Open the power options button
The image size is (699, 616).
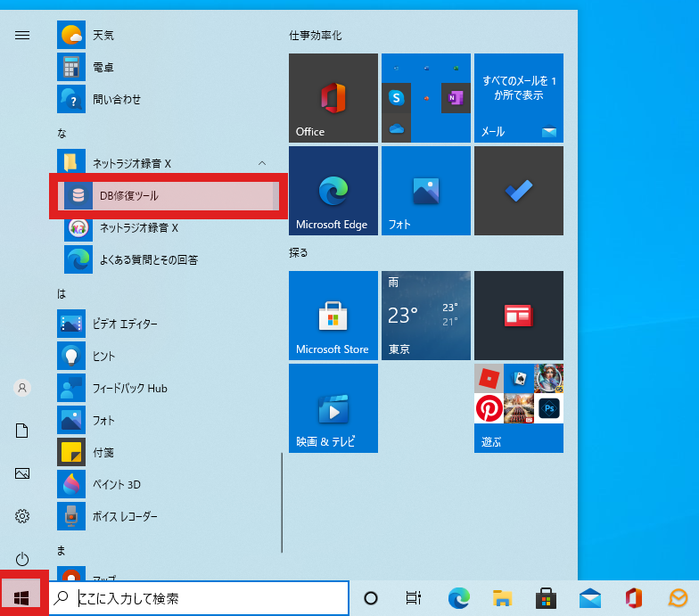click(22, 559)
